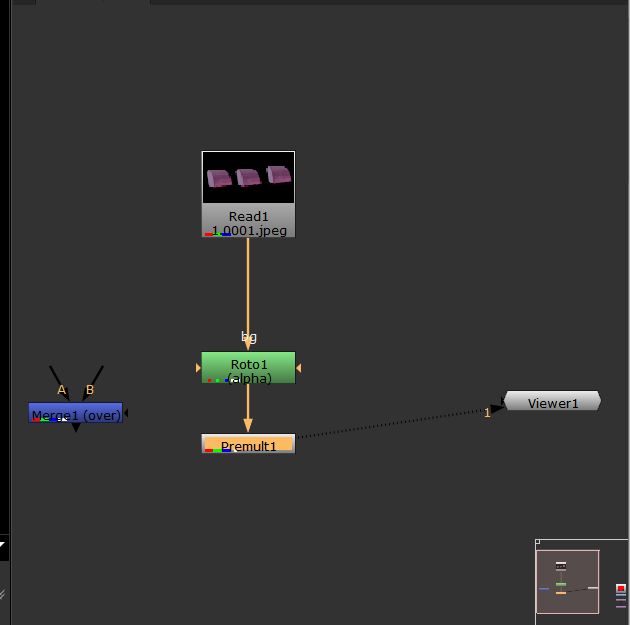Image resolution: width=630 pixels, height=625 pixels.
Task: Click the bg input label above Roto1
Action: click(249, 337)
